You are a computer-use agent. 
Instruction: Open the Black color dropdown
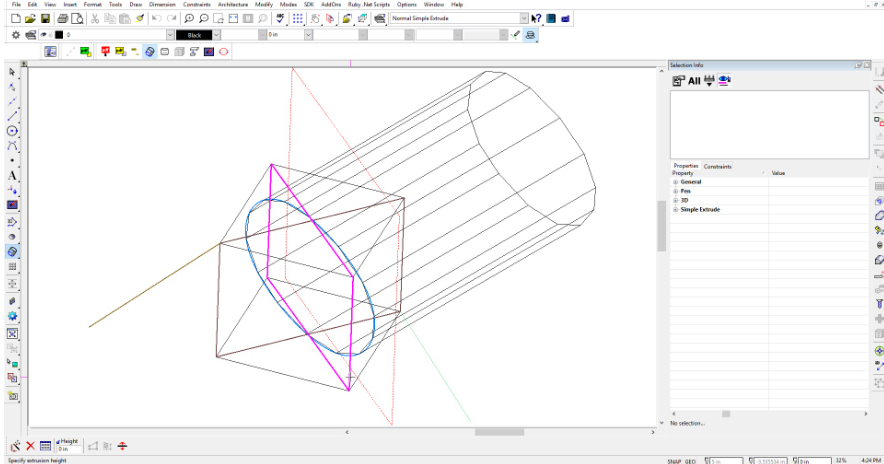coord(216,35)
